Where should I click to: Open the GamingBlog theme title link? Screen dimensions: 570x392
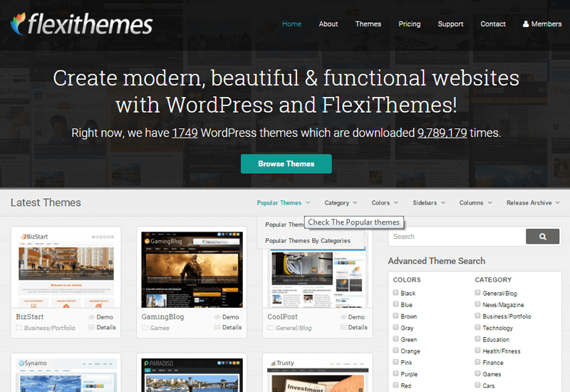click(x=162, y=316)
